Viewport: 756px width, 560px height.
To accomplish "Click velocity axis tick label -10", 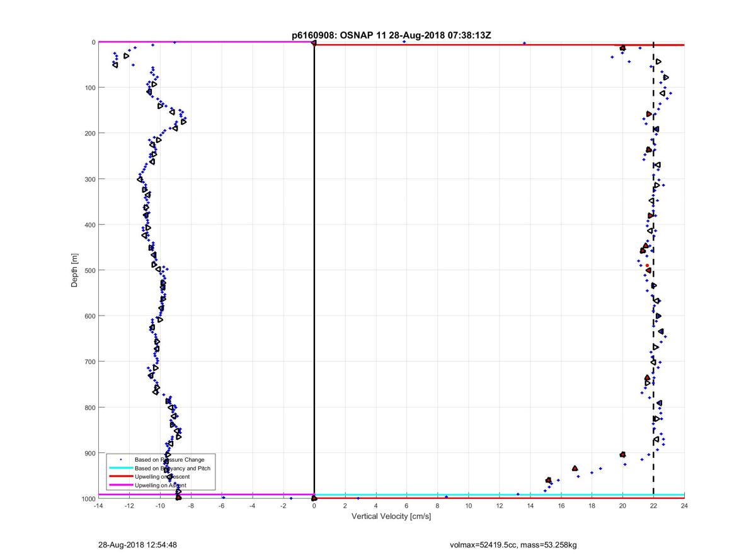I will click(159, 505).
